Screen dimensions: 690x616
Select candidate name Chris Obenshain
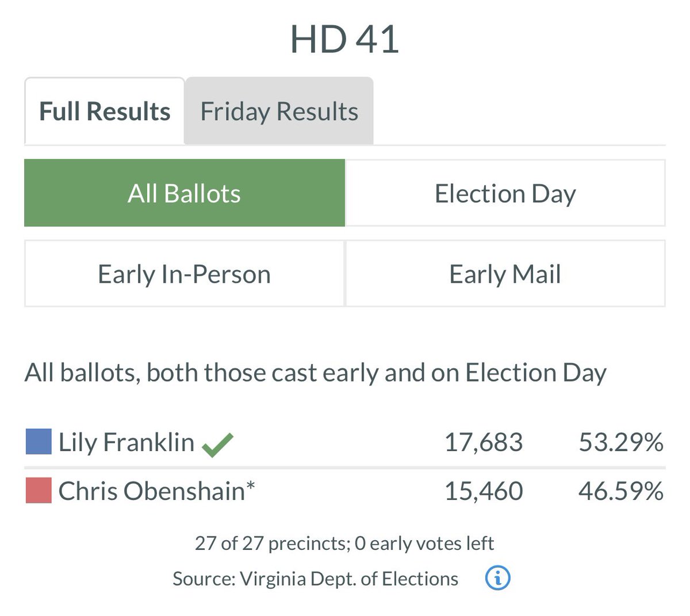pyautogui.click(x=152, y=491)
